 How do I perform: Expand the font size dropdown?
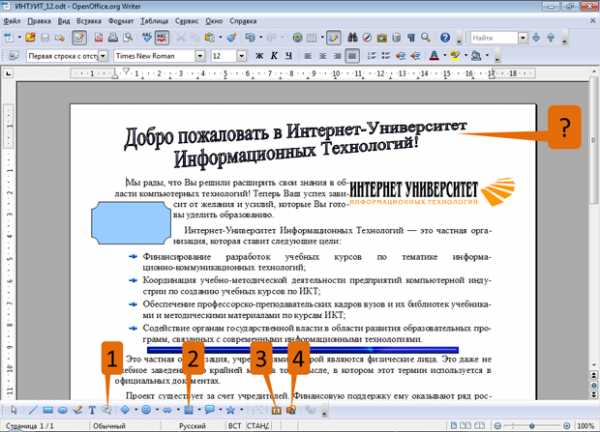click(x=241, y=56)
